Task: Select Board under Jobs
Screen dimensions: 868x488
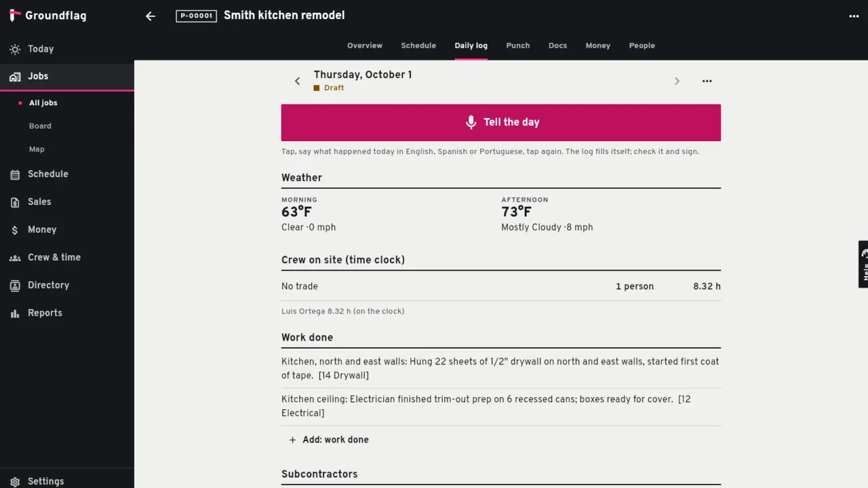Action: 40,126
